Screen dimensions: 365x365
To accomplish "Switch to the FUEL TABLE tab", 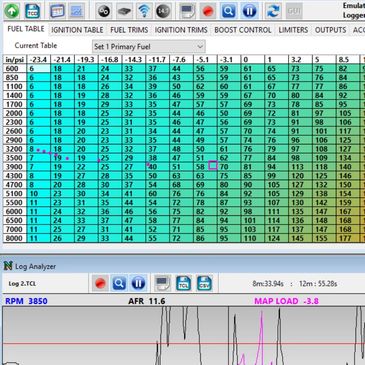I will click(26, 29).
